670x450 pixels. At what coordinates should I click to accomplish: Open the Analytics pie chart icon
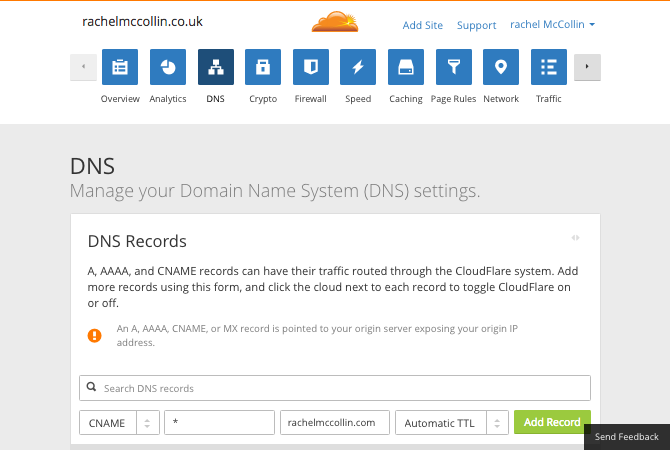(x=168, y=67)
